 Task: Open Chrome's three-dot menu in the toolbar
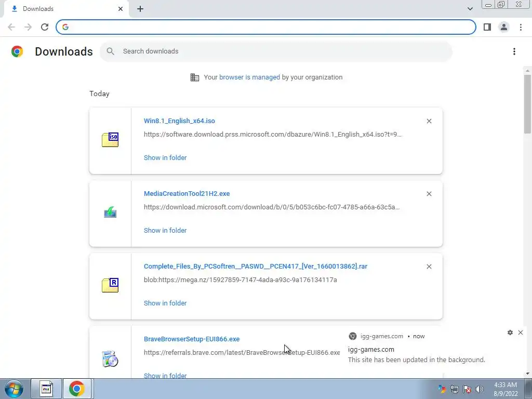point(521,27)
